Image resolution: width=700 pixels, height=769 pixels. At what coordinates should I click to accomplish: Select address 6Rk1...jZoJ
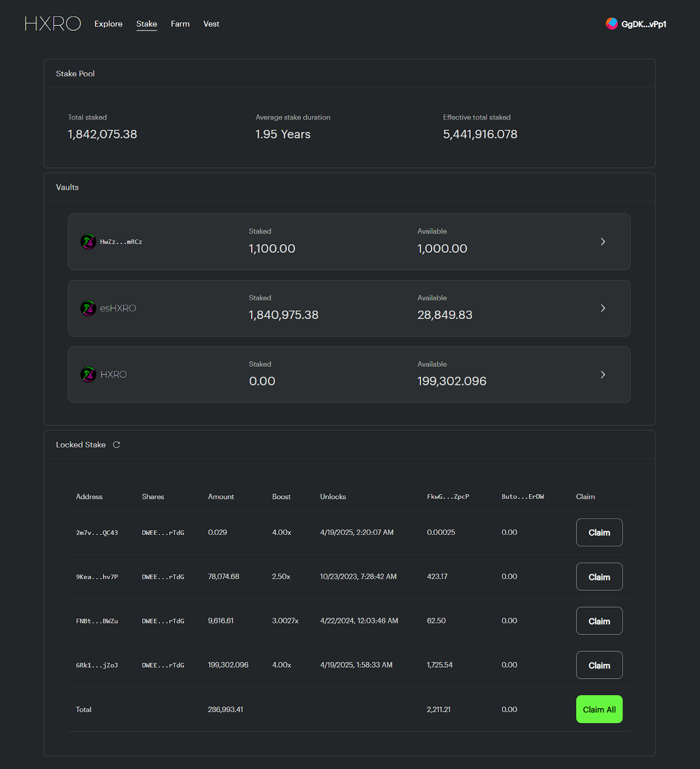click(97, 665)
